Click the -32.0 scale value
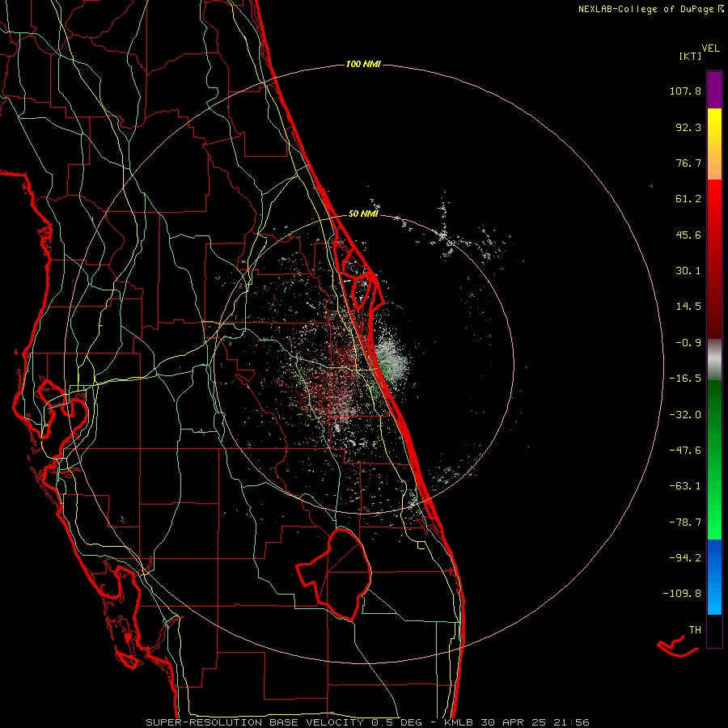The height and width of the screenshot is (728, 728). (685, 415)
